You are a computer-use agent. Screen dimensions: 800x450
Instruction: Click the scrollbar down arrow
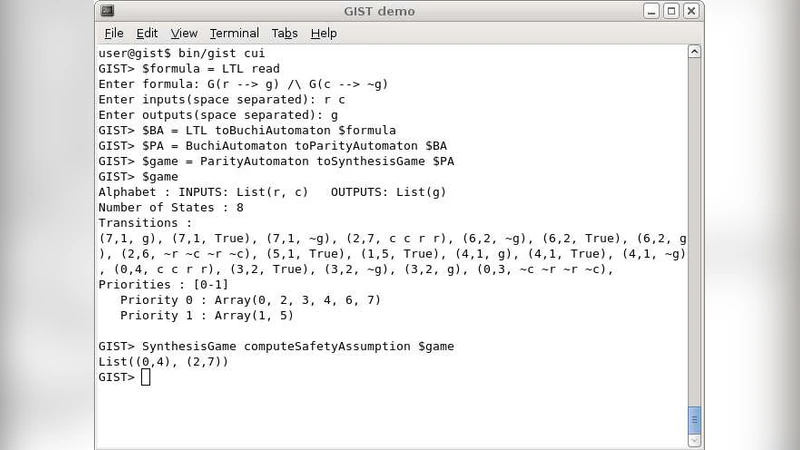pos(695,440)
